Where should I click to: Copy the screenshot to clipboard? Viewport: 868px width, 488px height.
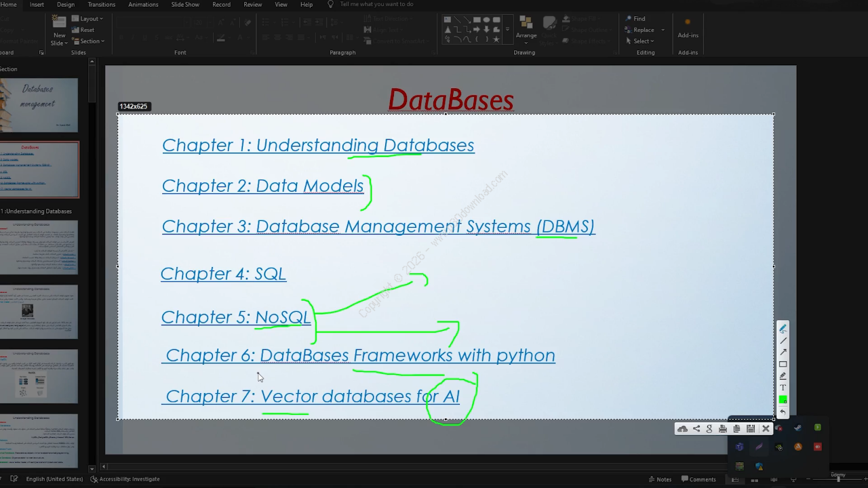[x=736, y=428]
